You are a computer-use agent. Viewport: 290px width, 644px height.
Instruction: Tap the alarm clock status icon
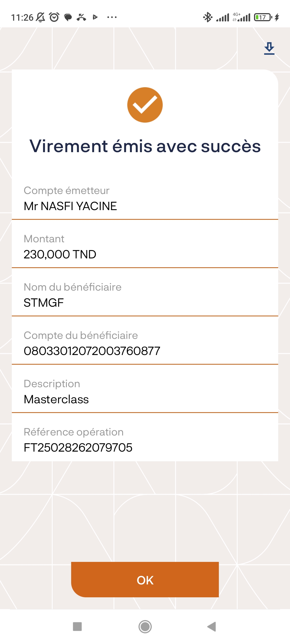tap(54, 17)
